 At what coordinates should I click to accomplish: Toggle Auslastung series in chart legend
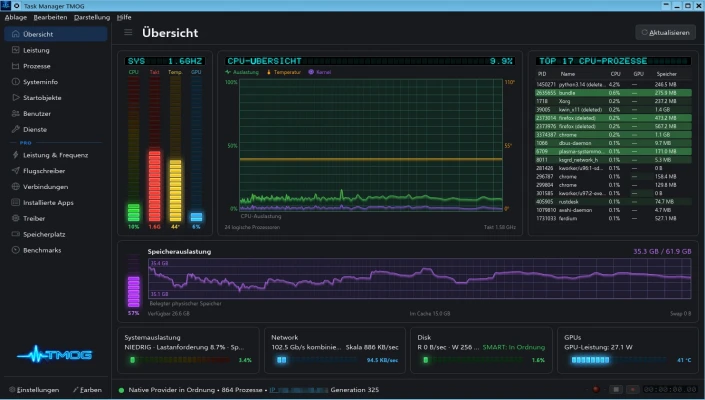[x=242, y=72]
